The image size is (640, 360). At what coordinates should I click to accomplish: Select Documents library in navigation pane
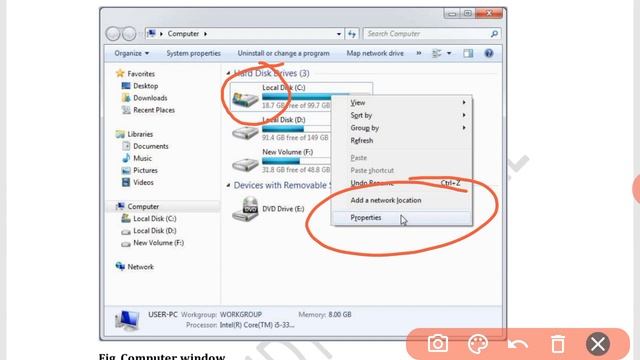pos(151,146)
